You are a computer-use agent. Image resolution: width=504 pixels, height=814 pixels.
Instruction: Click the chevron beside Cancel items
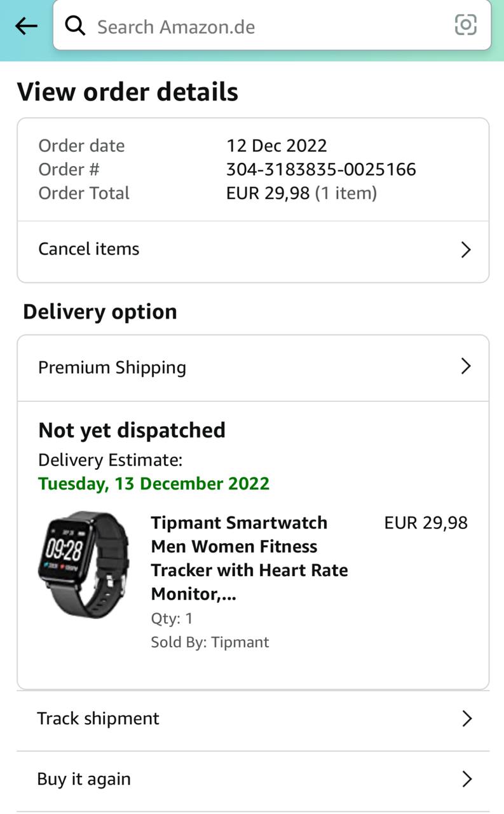(465, 249)
